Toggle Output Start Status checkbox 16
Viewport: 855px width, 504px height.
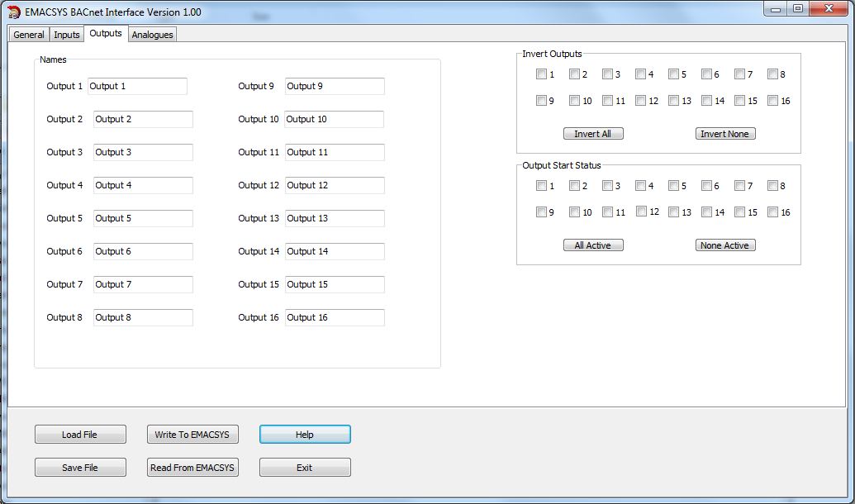click(x=772, y=212)
